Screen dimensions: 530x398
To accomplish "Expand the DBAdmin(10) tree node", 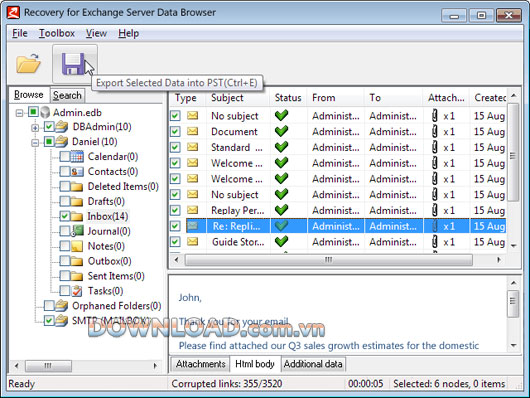I will pos(35,128).
